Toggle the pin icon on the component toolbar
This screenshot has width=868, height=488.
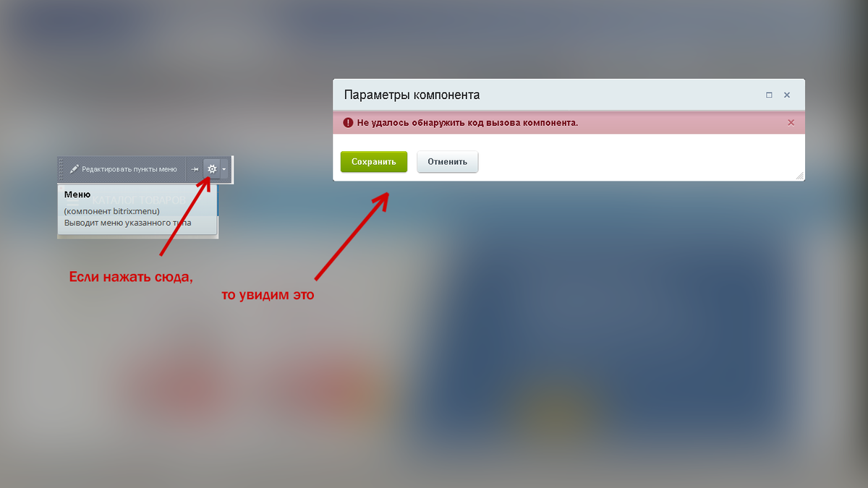[195, 169]
